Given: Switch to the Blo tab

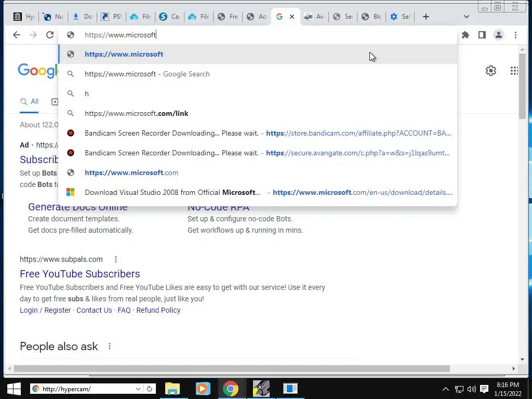Looking at the screenshot, I should 372,17.
